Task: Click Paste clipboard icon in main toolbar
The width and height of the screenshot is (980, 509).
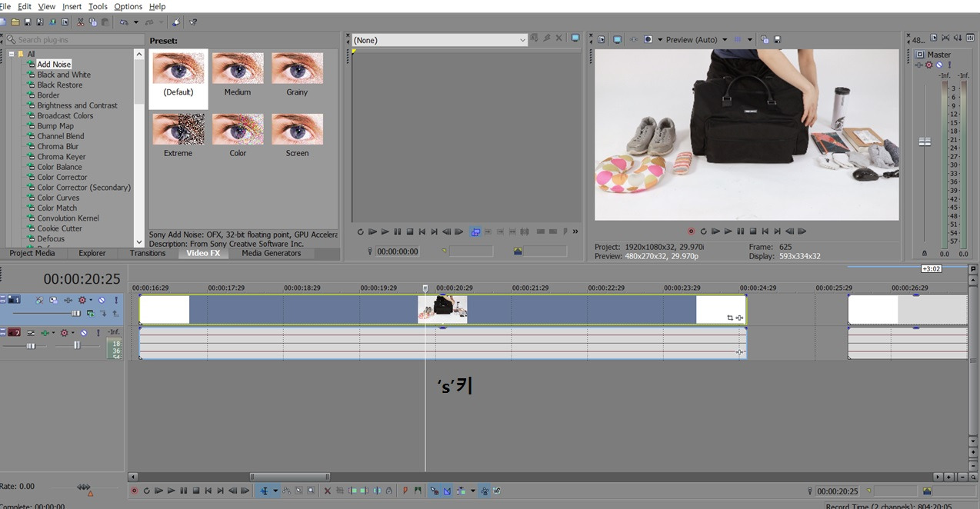Action: click(105, 22)
